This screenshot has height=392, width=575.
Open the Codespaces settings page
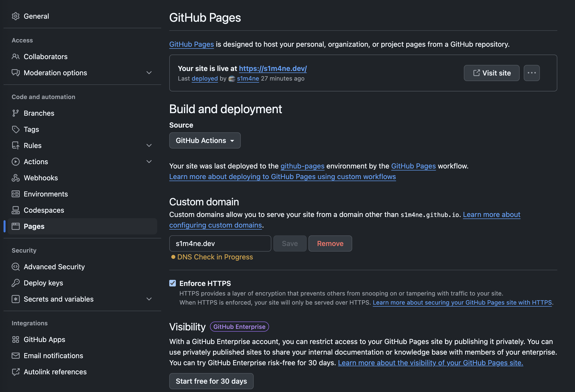click(44, 210)
